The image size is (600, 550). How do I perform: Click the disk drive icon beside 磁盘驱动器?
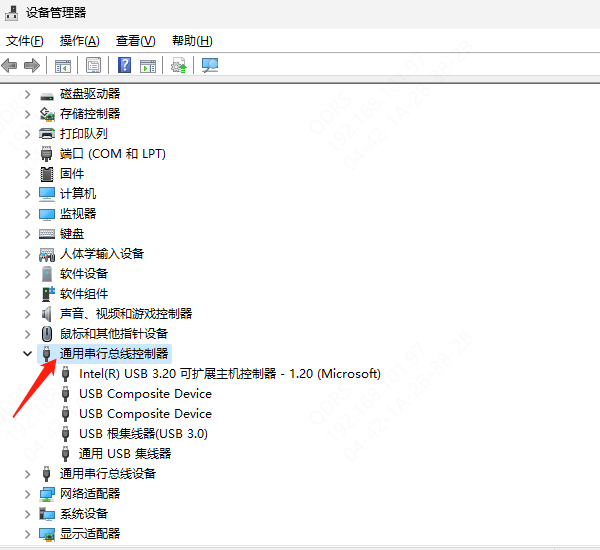tap(47, 96)
